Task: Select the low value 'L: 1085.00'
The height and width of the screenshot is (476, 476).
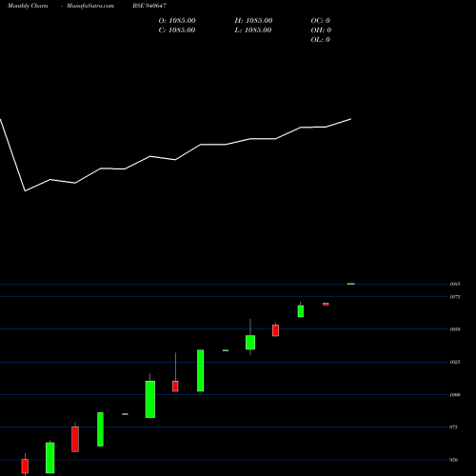Action: 253,30
